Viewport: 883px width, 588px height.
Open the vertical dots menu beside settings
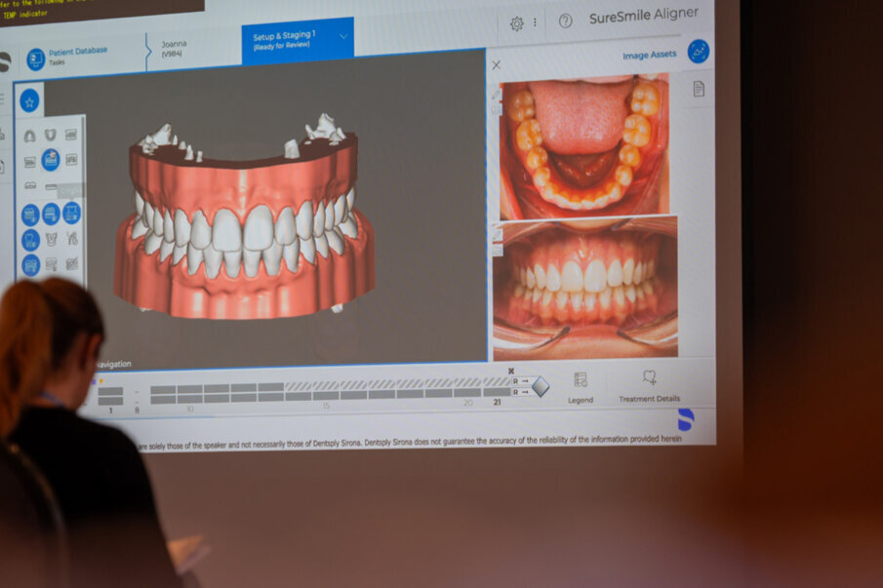coord(535,22)
